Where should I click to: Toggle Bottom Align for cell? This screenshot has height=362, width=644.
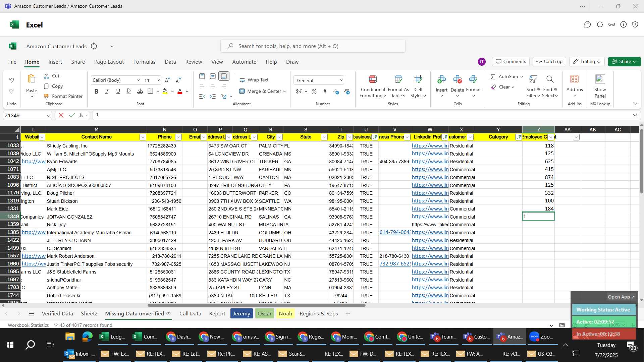coord(224,76)
